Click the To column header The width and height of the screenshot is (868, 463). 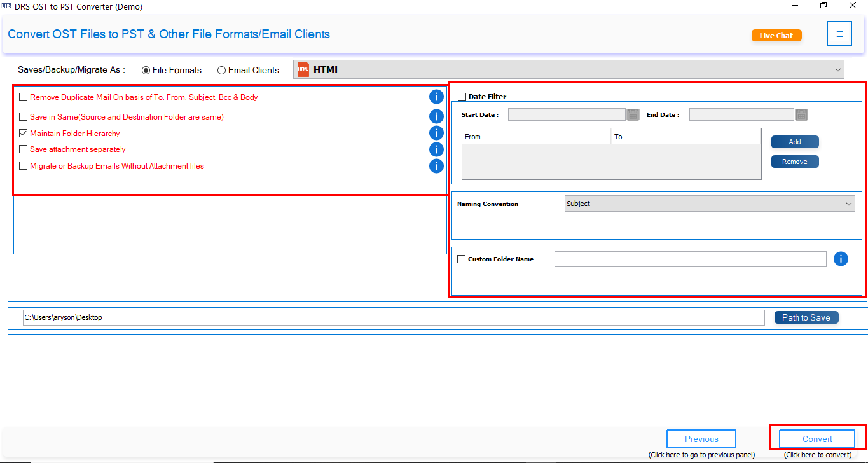click(x=686, y=137)
